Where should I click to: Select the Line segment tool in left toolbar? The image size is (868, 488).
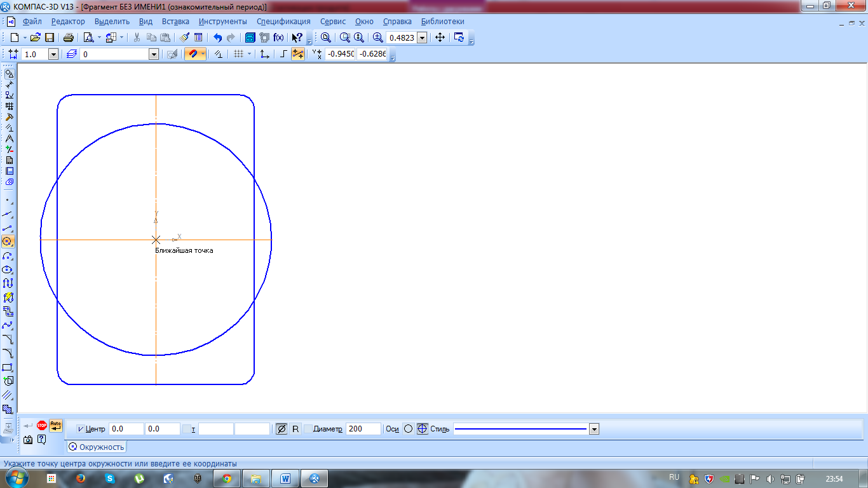point(8,227)
